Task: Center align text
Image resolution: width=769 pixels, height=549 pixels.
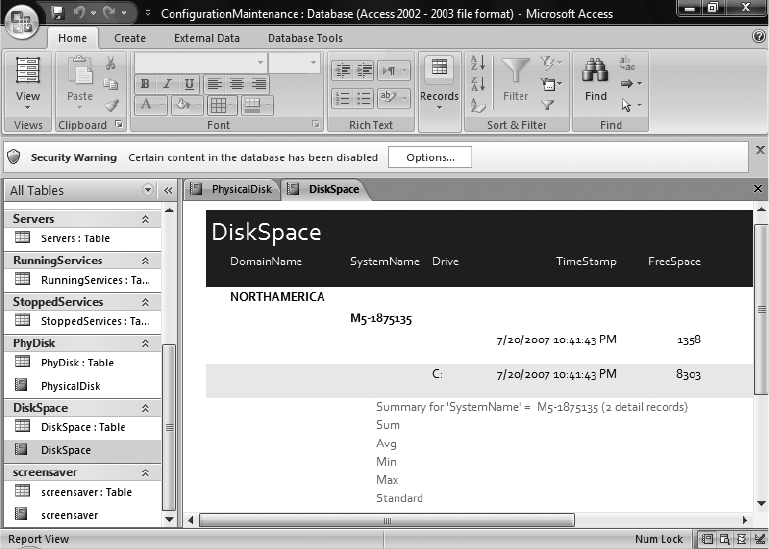Action: coord(237,84)
